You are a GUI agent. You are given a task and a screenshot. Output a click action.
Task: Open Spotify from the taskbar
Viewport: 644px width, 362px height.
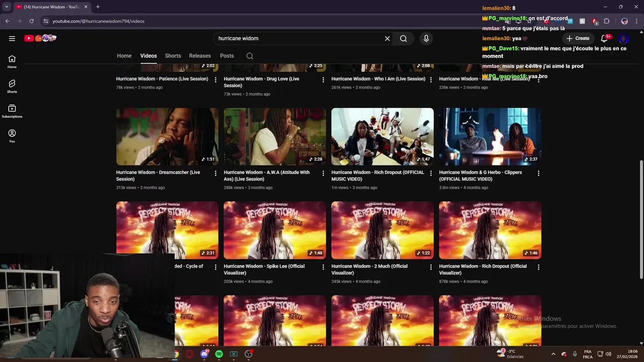pyautogui.click(x=219, y=354)
